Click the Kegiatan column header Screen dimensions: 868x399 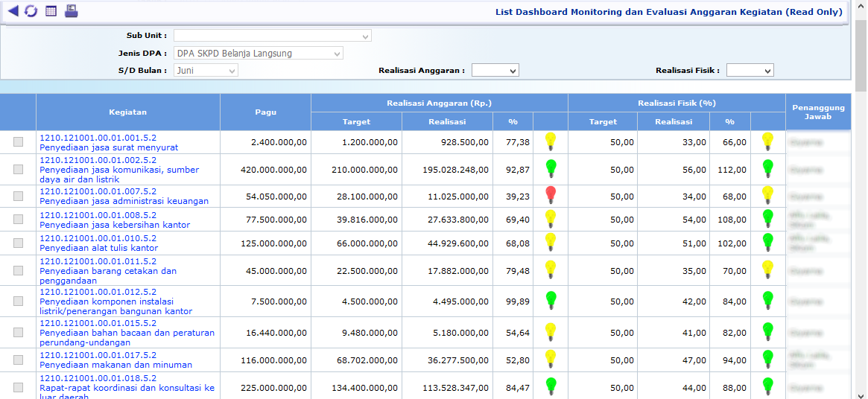click(x=127, y=112)
